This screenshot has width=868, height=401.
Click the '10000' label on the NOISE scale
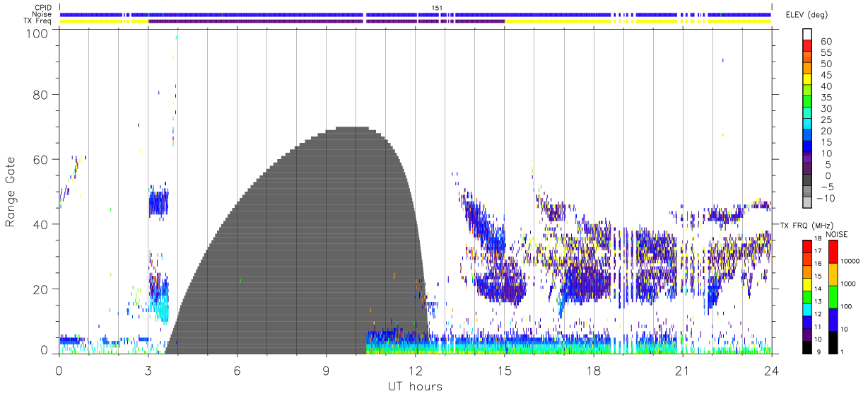pyautogui.click(x=851, y=262)
